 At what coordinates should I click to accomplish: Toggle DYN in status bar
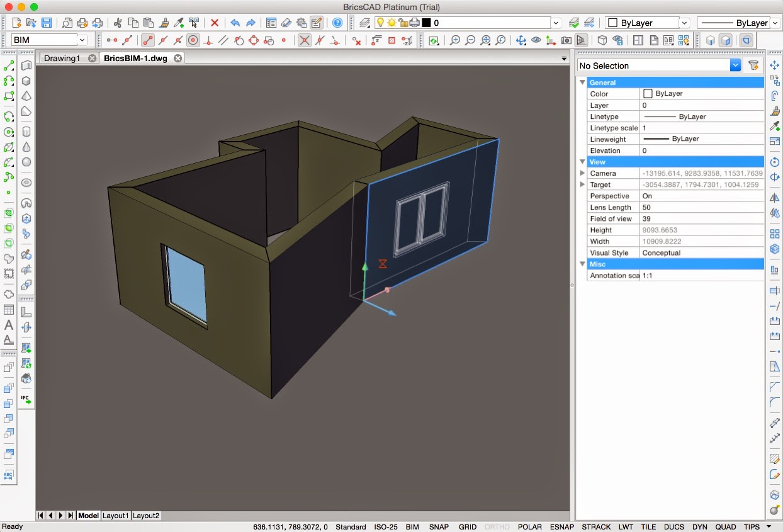[699, 527]
